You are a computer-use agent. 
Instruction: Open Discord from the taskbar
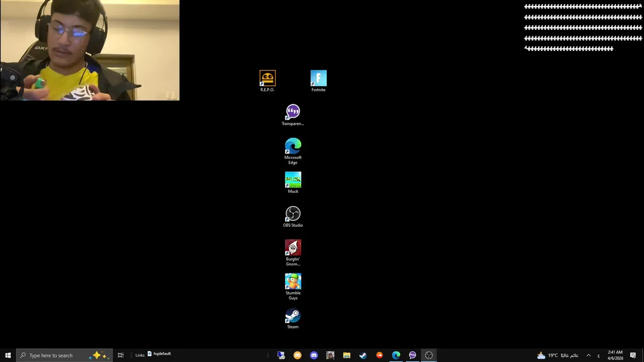[x=314, y=355]
